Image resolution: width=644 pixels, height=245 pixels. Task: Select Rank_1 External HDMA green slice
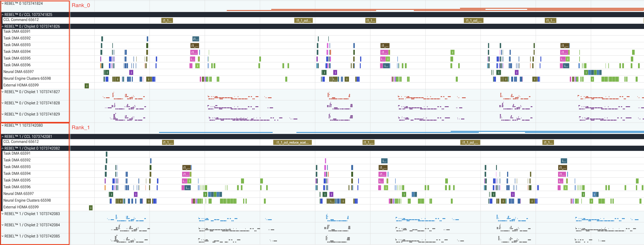91,208
